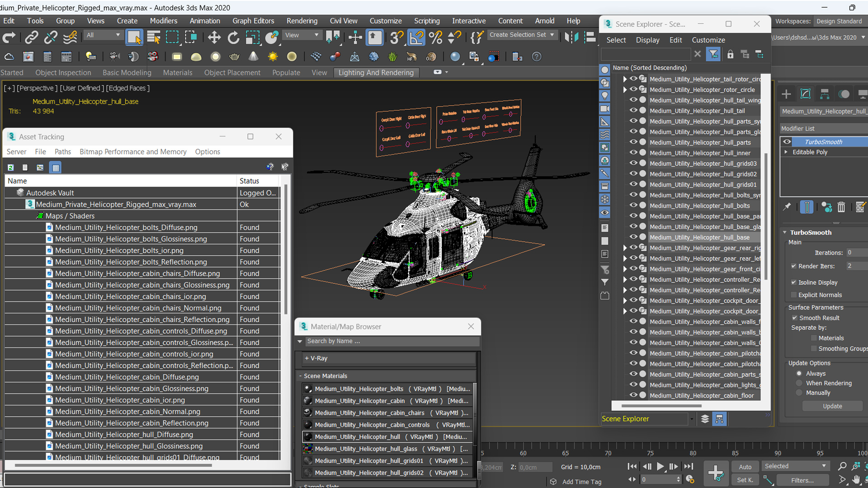Click the Redo arrow icon
This screenshot has height=488, width=868.
(x=9, y=38)
